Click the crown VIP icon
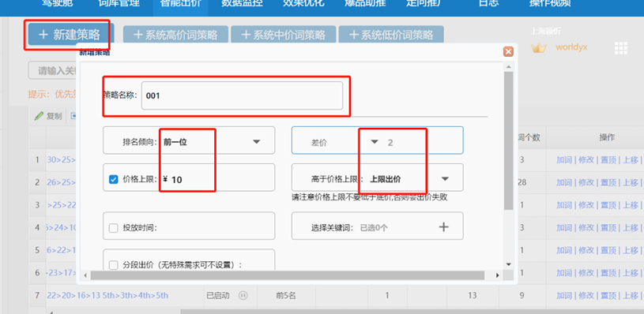 pyautogui.click(x=538, y=48)
